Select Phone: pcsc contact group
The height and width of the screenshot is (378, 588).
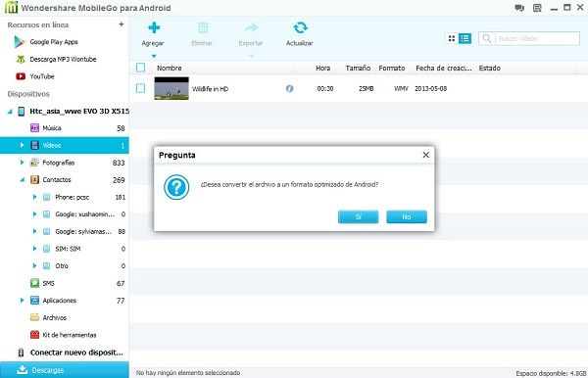72,197
